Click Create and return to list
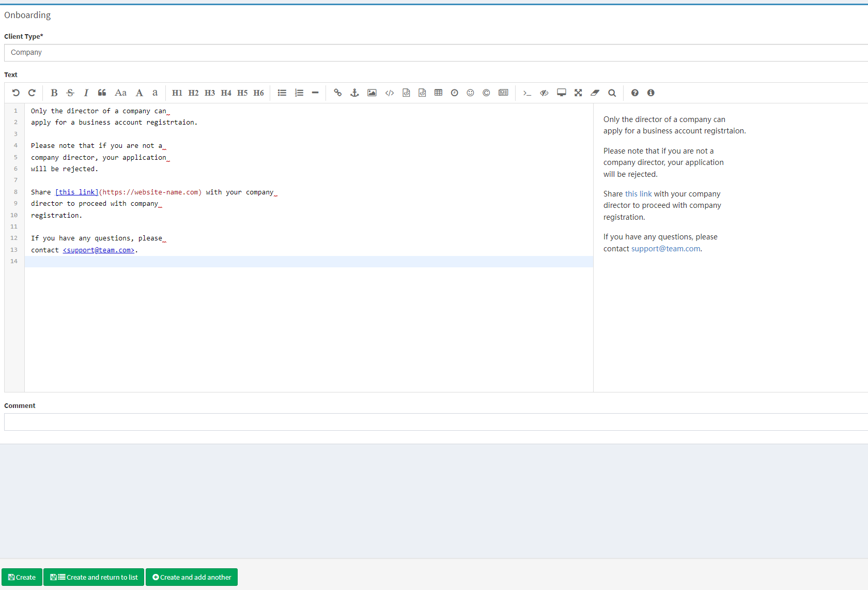This screenshot has height=590, width=868. tap(94, 577)
